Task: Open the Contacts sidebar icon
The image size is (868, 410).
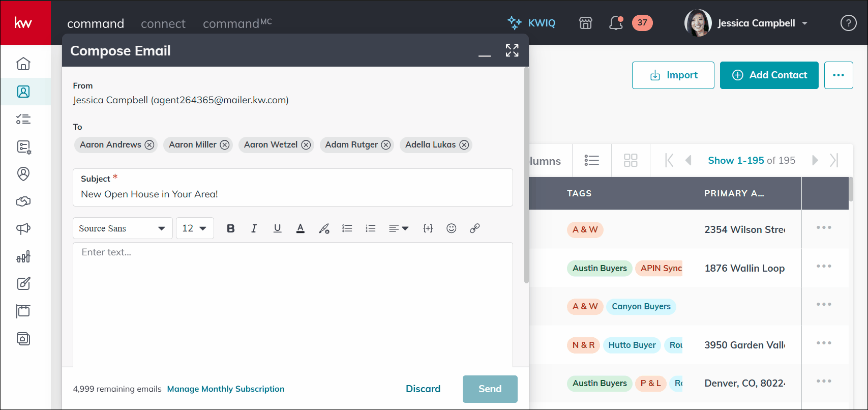Action: (x=23, y=92)
